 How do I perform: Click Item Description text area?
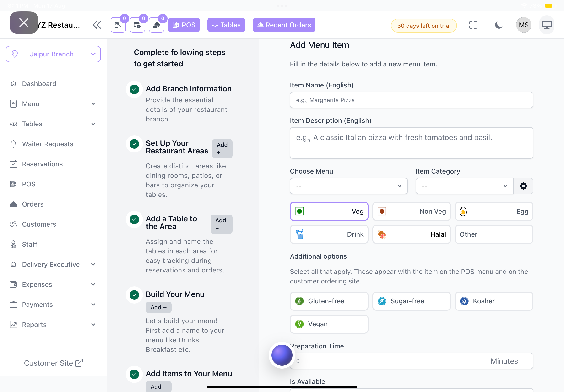pos(412,143)
